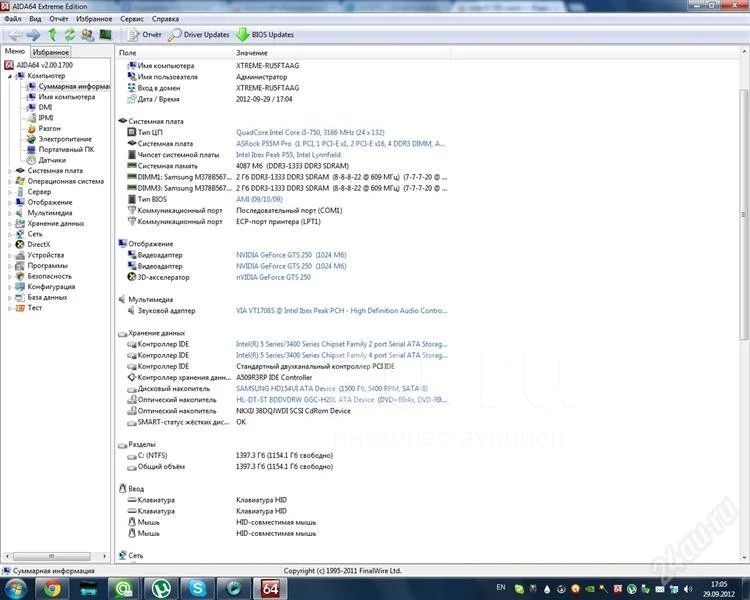The height and width of the screenshot is (600, 750).
Task: Click the Программы tree icon
Action: (x=20, y=266)
